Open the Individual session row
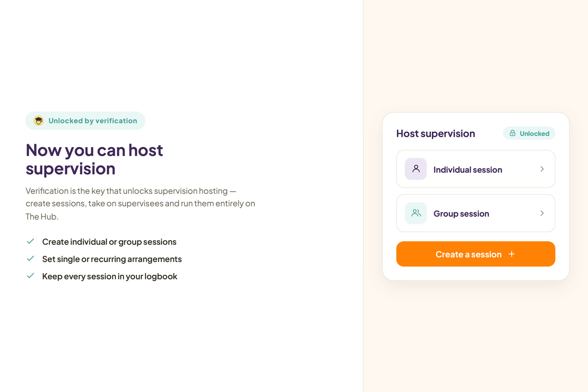The width and height of the screenshot is (588, 392). click(475, 169)
